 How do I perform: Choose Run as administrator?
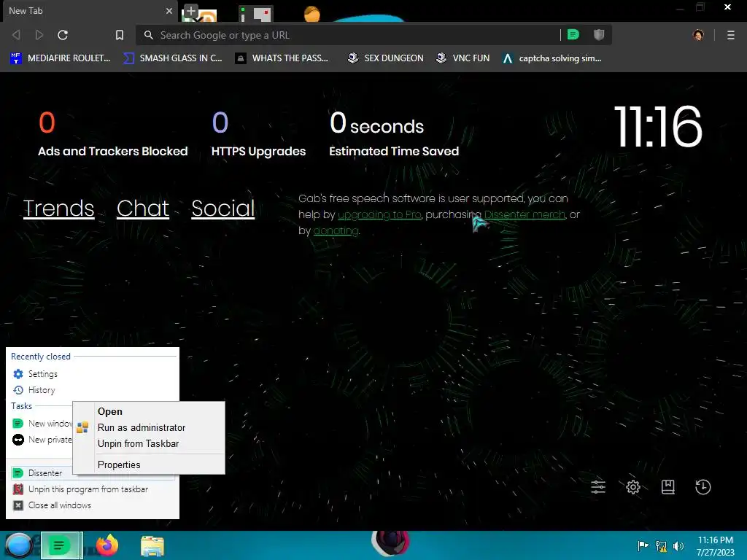pyautogui.click(x=149, y=427)
